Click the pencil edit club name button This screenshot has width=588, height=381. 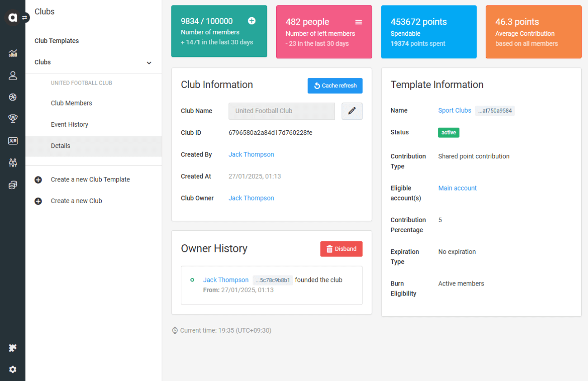[x=352, y=111]
